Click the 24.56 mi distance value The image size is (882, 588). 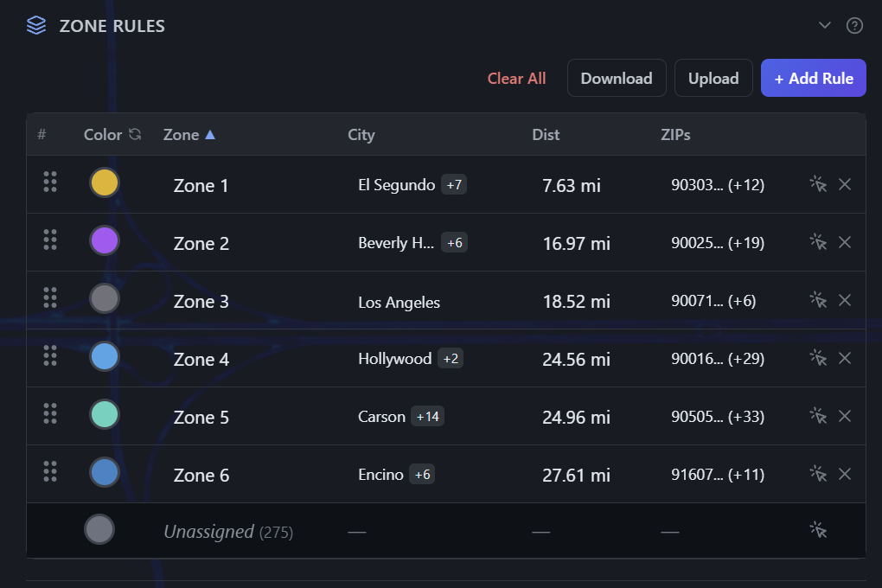pyautogui.click(x=577, y=360)
